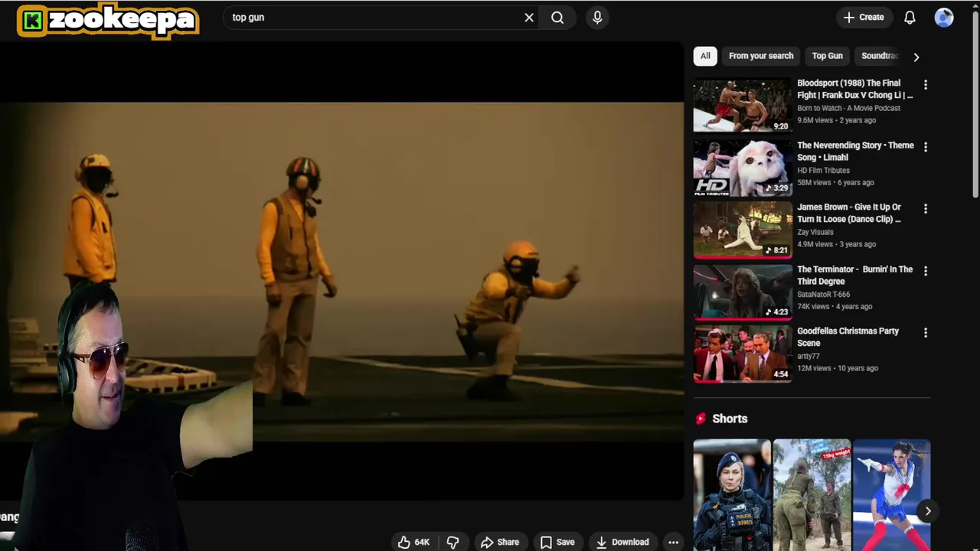Select the Soundtracks filter chip
Viewport: 980px width, 551px height.
click(879, 56)
